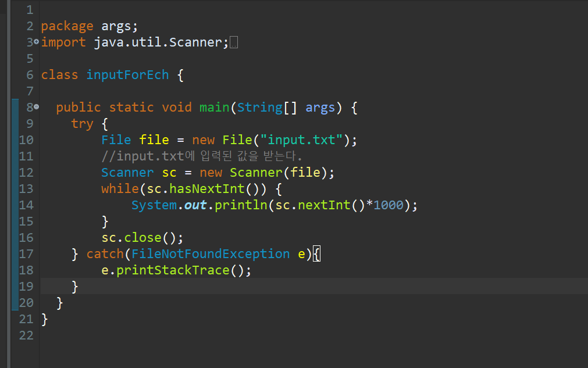Click the 'println' method call
588x368 pixels.
pos(240,205)
